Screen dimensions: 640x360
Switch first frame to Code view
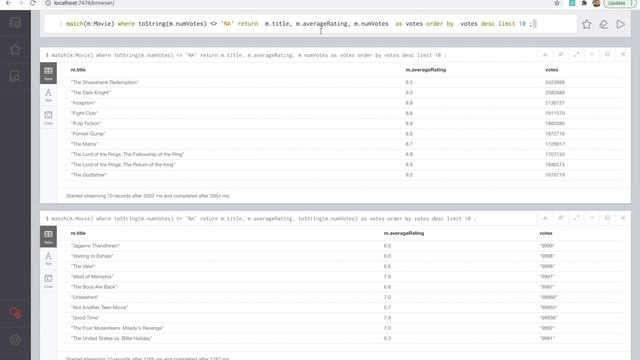click(x=48, y=118)
